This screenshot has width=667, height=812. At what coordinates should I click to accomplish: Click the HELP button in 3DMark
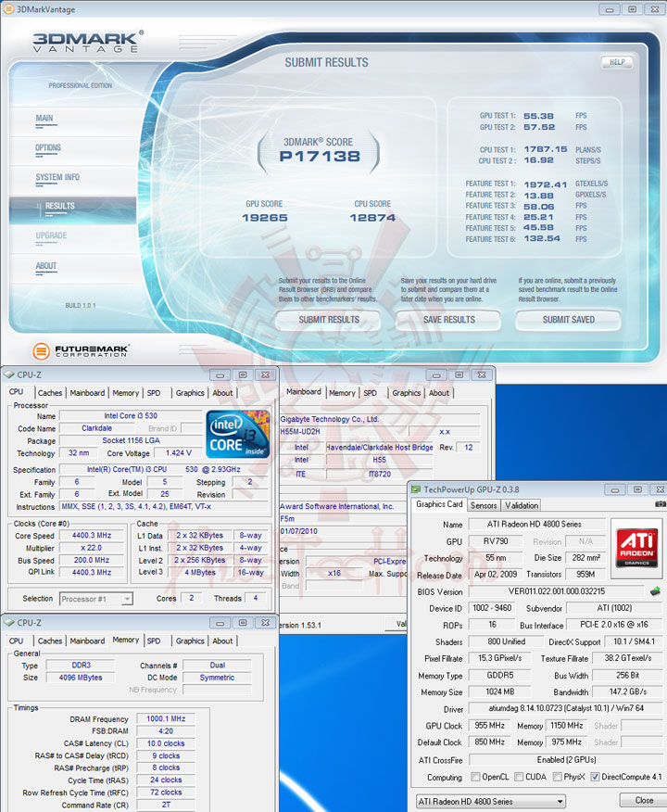click(x=617, y=62)
